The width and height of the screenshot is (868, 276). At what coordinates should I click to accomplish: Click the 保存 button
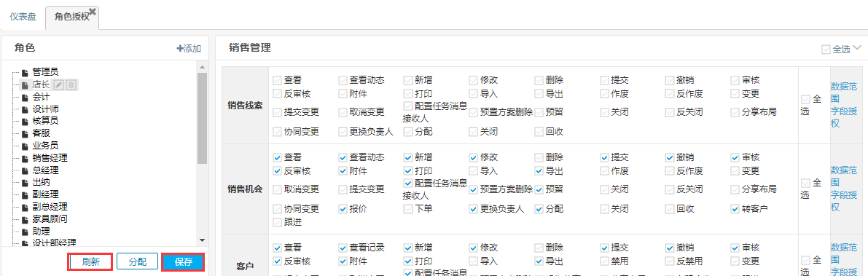(x=183, y=261)
